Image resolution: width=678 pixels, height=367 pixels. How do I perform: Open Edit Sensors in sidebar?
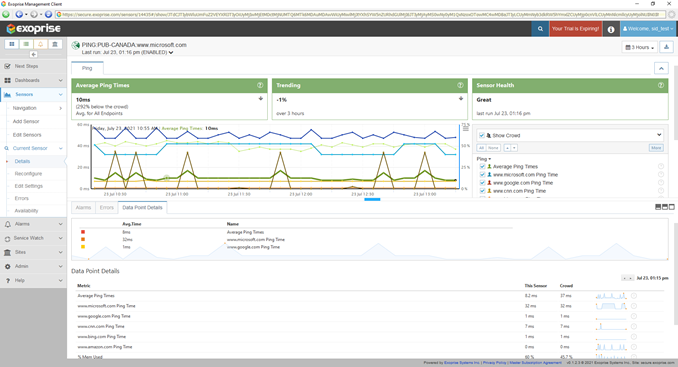pos(27,135)
